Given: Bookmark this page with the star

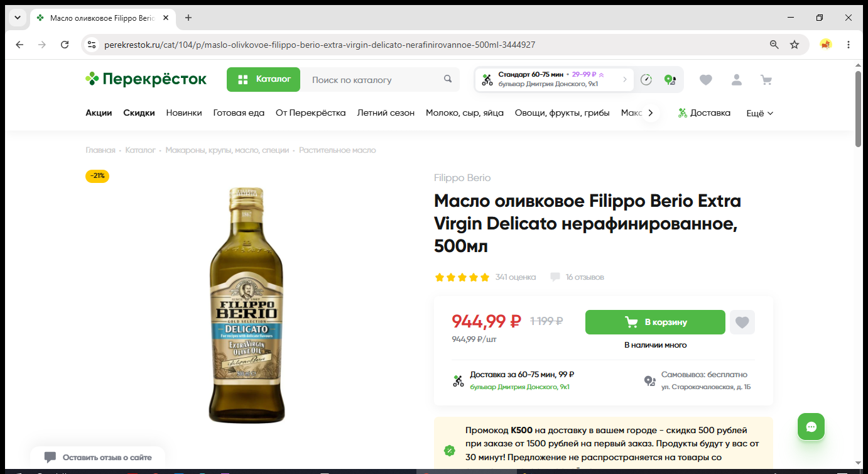Looking at the screenshot, I should 795,45.
